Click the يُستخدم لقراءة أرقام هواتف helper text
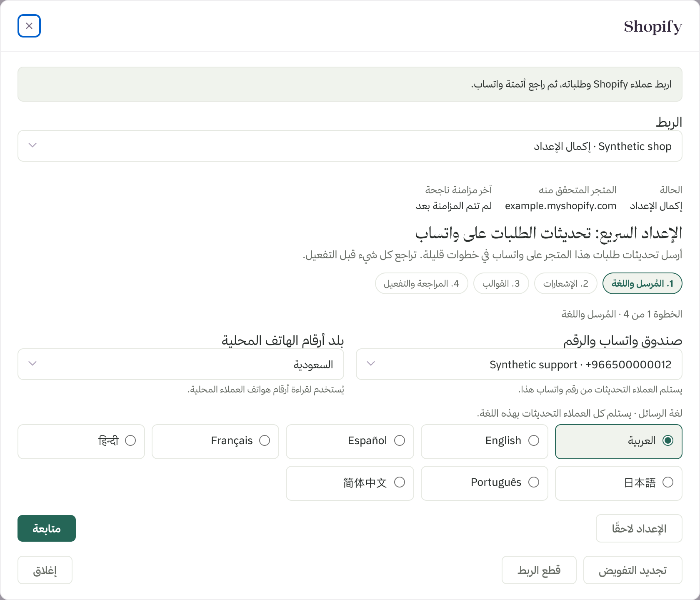Viewport: 700px width, 600px height. [266, 390]
